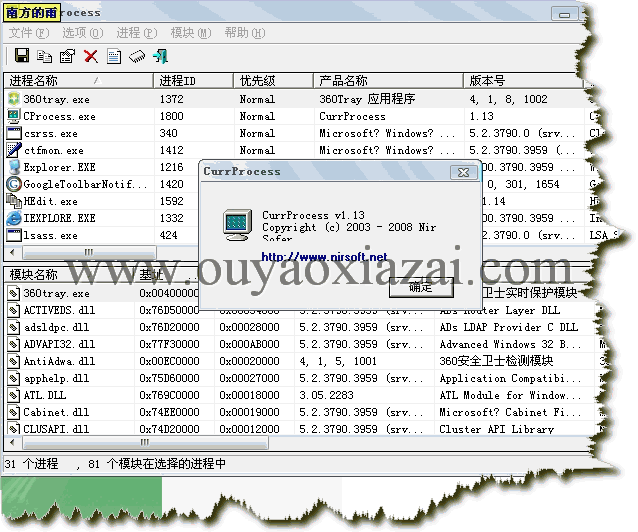
Task: Select the csrss.exe process icon
Action: 14,133
